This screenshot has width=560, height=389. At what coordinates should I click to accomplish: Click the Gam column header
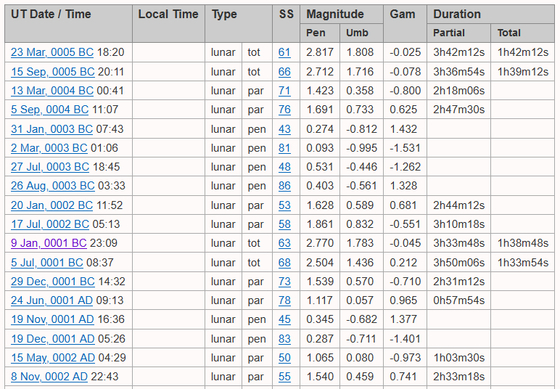[402, 14]
